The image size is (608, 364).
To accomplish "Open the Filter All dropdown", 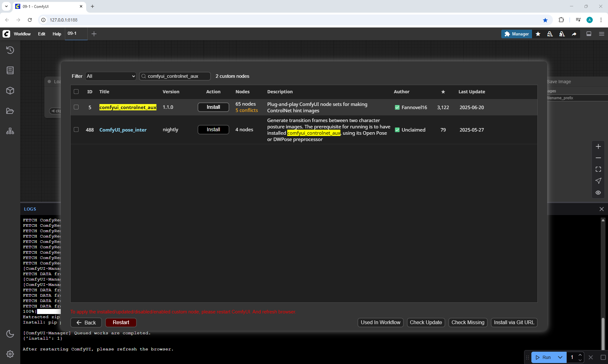I will click(x=111, y=76).
